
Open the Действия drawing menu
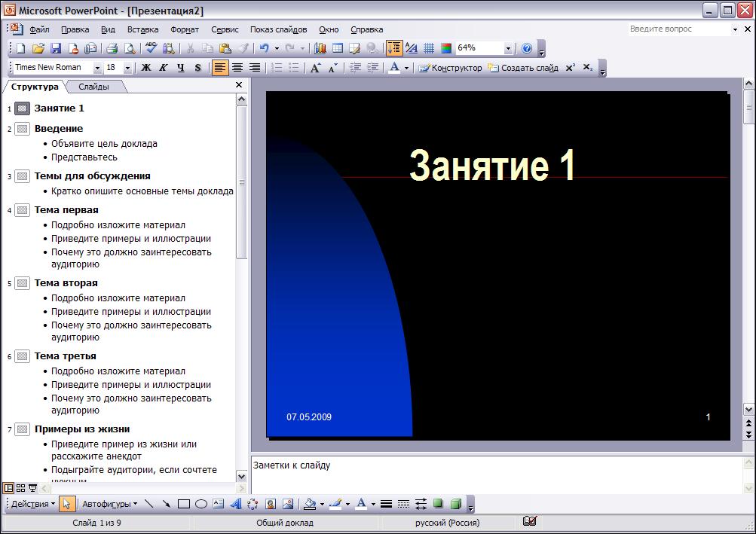[32, 504]
